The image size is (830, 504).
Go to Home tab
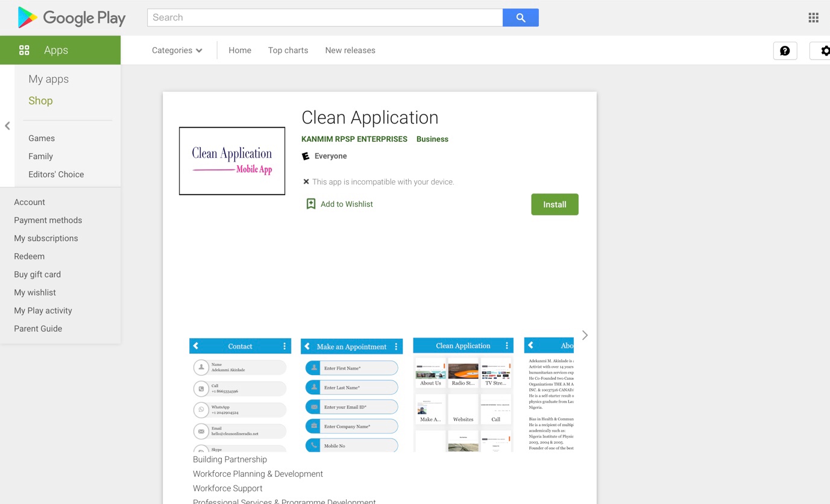[240, 50]
